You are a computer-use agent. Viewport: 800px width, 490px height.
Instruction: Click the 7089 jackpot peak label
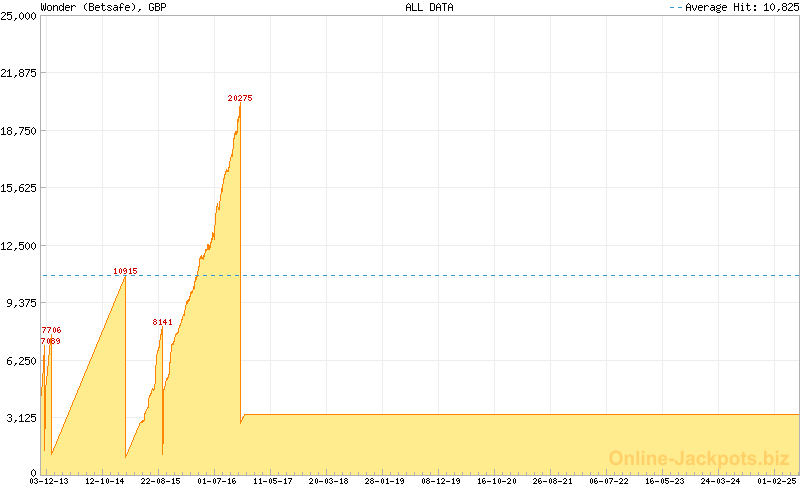pyautogui.click(x=50, y=341)
